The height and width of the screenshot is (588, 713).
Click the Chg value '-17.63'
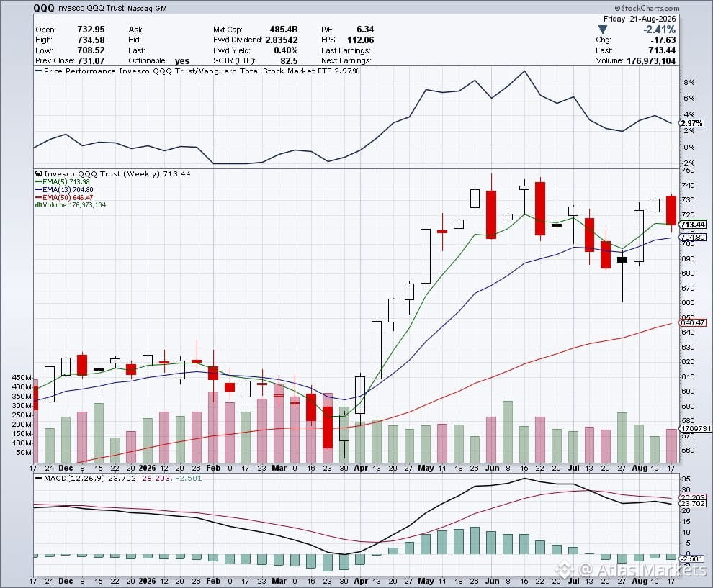(x=663, y=40)
